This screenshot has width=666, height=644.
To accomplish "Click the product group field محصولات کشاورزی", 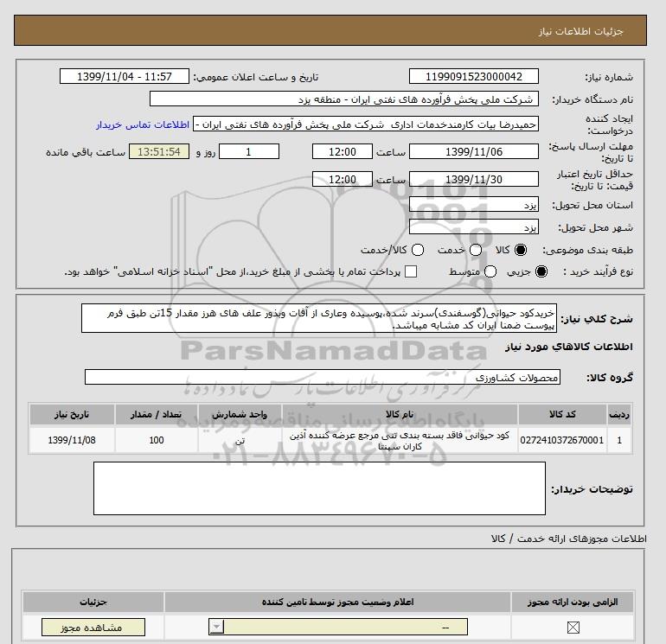I will point(323,377).
